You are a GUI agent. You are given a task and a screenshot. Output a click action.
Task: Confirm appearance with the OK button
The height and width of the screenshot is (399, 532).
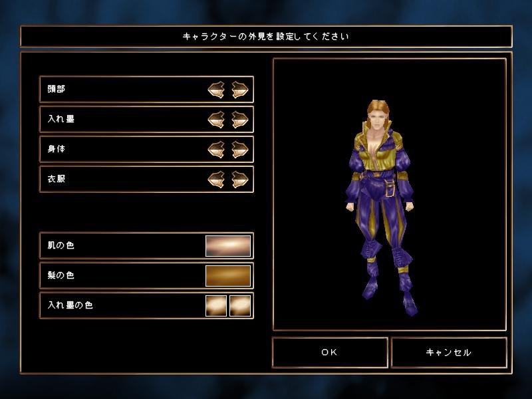click(x=330, y=352)
